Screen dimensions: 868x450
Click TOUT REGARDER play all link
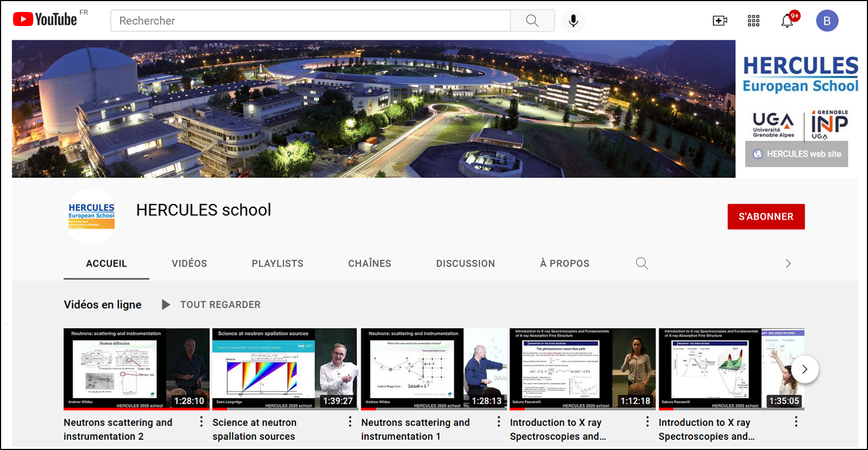pyautogui.click(x=221, y=305)
